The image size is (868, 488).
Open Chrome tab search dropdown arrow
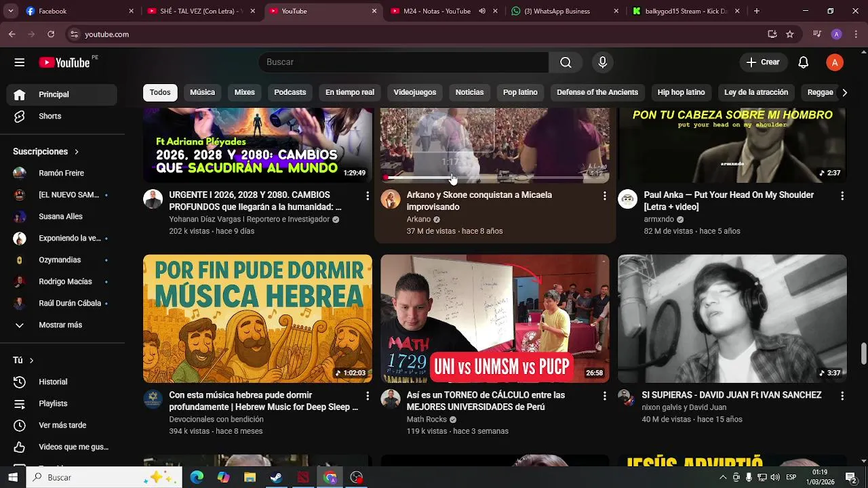12,11
